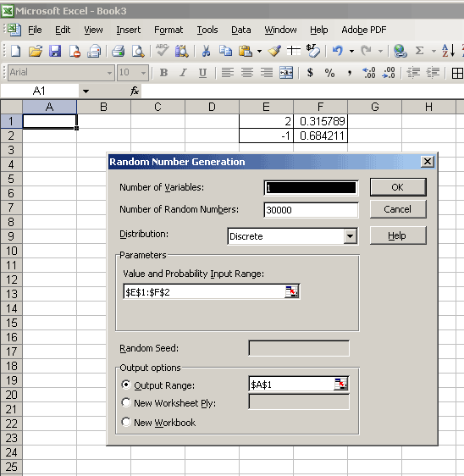The width and height of the screenshot is (464, 476).
Task: Open the Name Box dropdown arrow
Action: [x=86, y=91]
